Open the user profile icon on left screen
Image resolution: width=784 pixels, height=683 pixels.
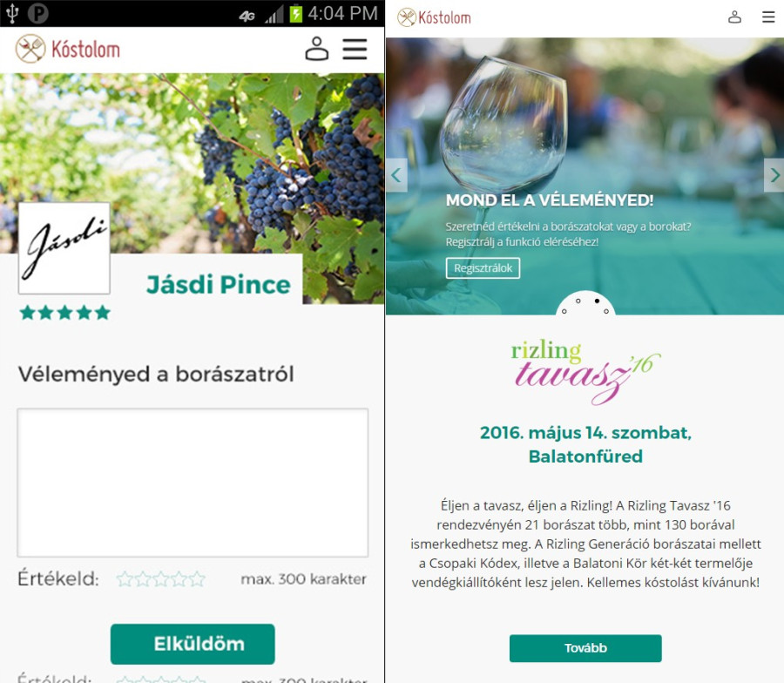click(316, 49)
